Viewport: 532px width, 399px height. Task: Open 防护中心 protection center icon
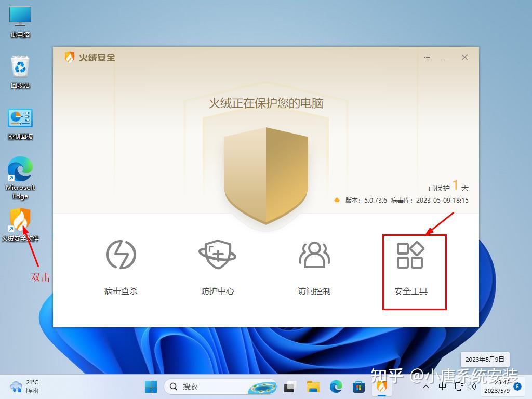point(218,254)
